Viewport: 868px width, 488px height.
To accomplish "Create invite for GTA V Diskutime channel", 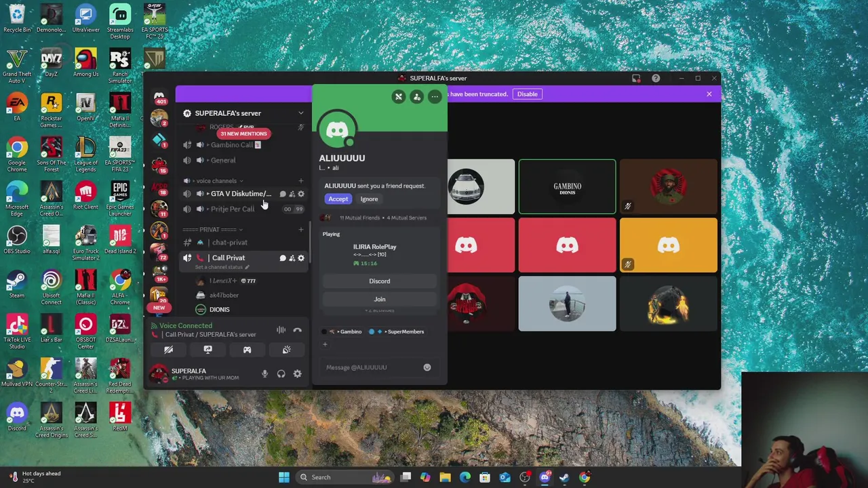I will (x=292, y=195).
